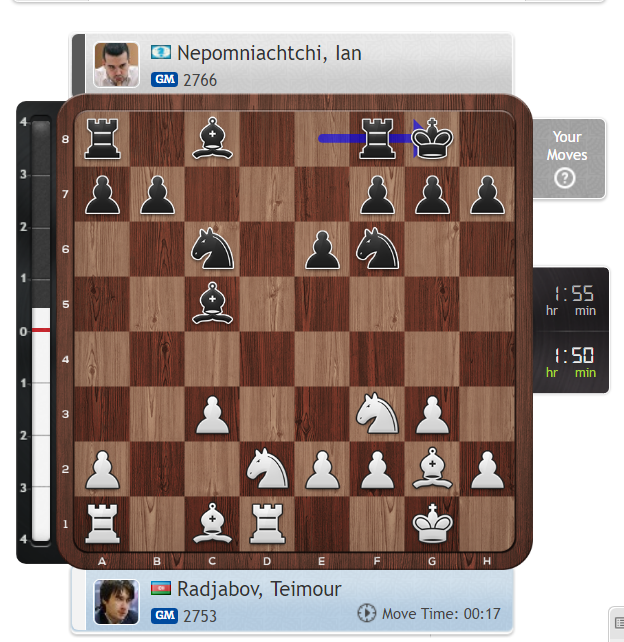Click the evaluation bar red zero marker
This screenshot has width=624, height=642.
point(41,330)
